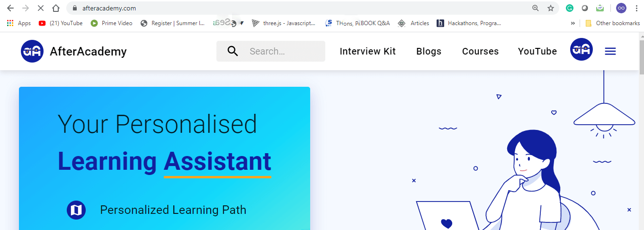Viewport: 644px width, 230px height.
Task: Open the Chrome three-dot menu
Action: click(x=636, y=8)
